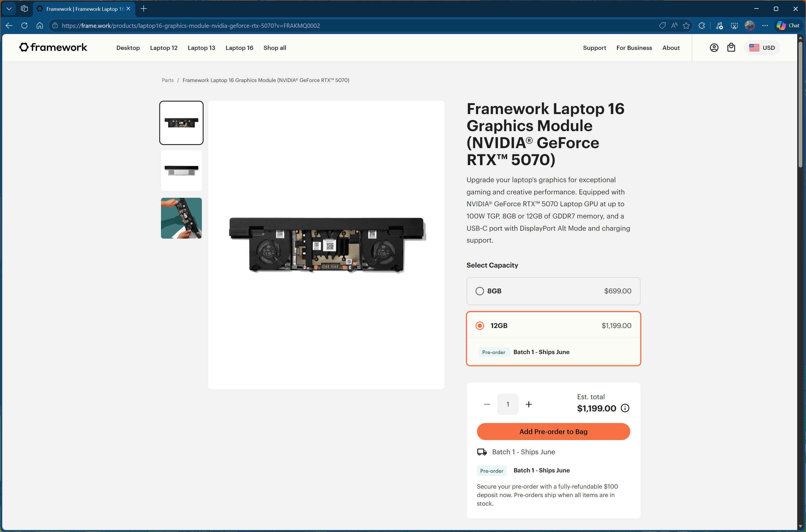
Task: Open the browser tab actions chevron
Action: tap(9, 9)
